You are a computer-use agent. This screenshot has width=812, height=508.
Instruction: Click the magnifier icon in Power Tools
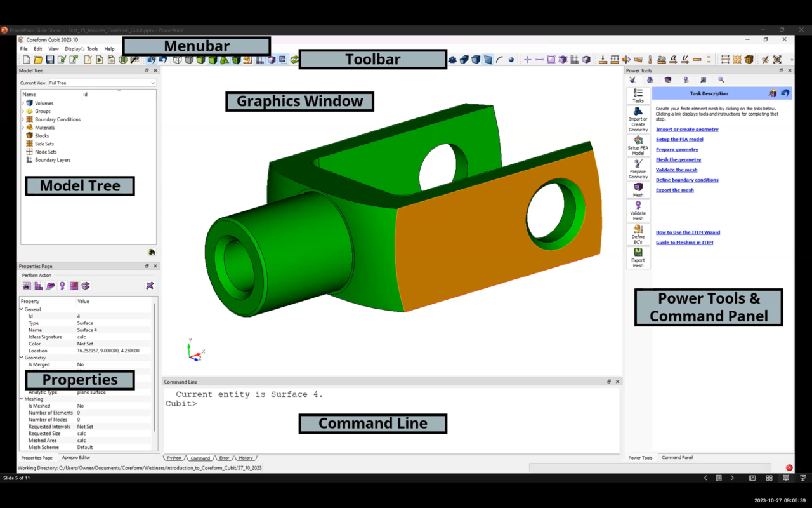[721, 80]
